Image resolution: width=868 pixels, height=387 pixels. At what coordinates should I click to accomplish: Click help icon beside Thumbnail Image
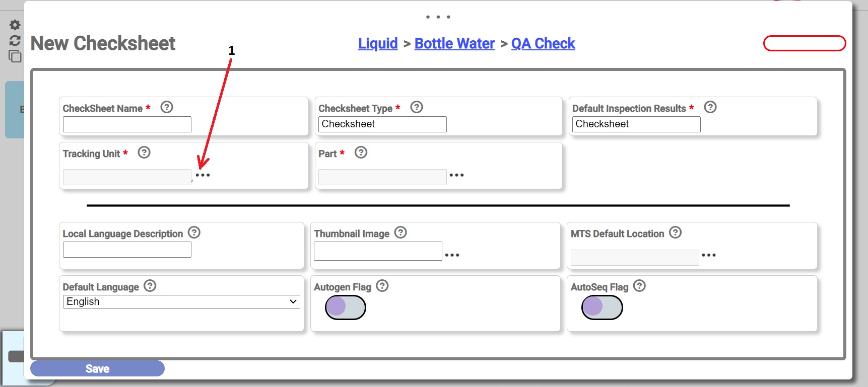click(400, 233)
